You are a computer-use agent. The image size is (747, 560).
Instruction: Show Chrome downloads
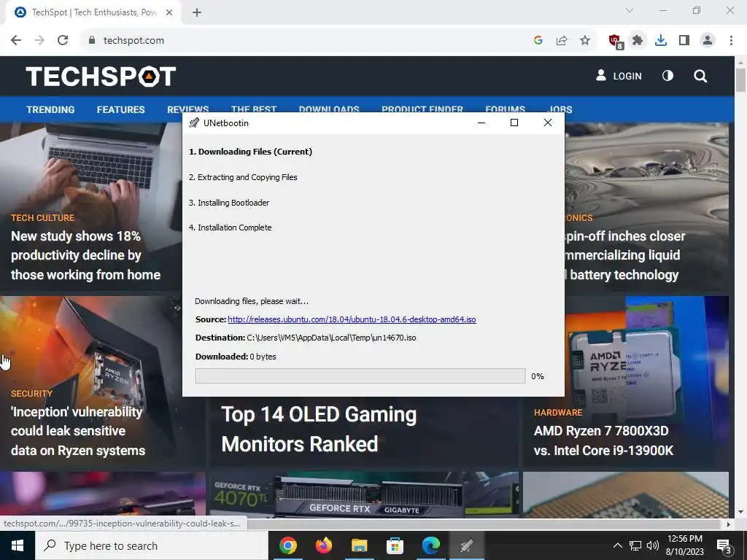point(661,41)
